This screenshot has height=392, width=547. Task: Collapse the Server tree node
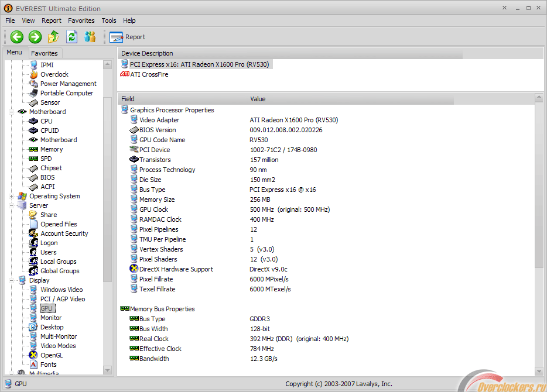tap(11, 206)
